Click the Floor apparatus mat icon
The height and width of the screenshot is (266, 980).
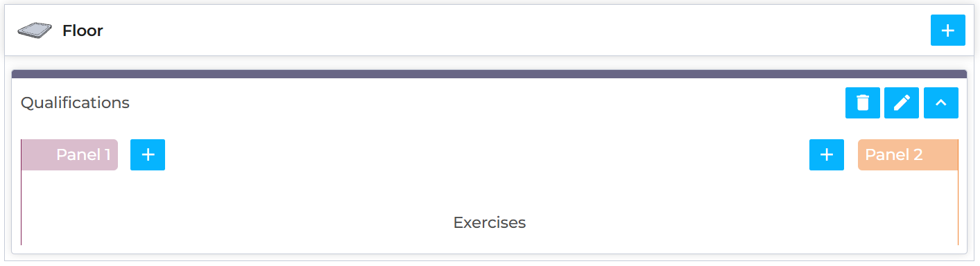tap(35, 30)
